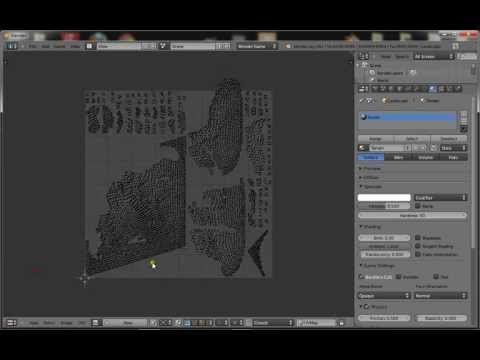Open the Properties editor type icon

pyautogui.click(x=363, y=89)
